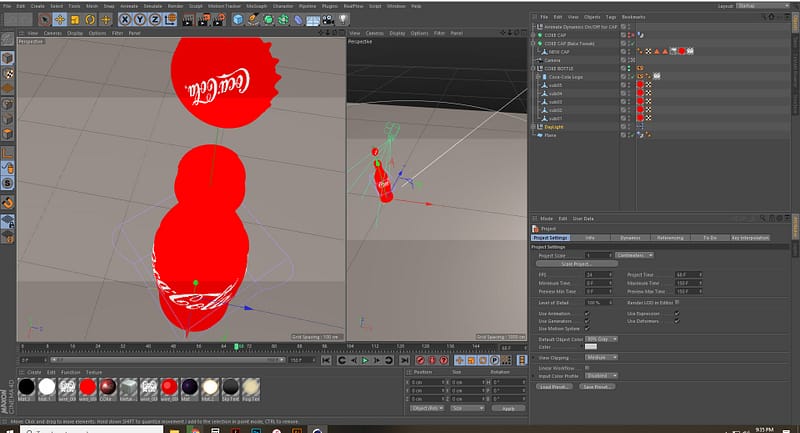Open the Default Object Color dropdown
Viewport: 800px width, 433px height.
point(601,339)
